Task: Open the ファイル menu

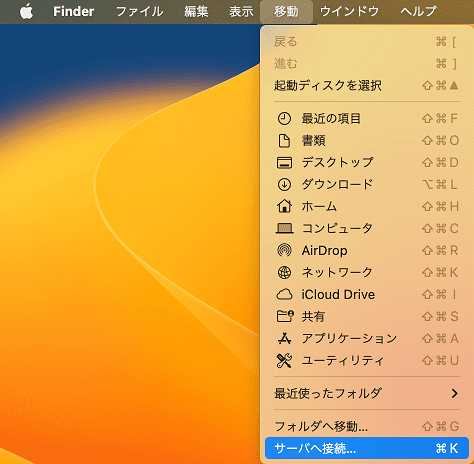Action: [140, 12]
